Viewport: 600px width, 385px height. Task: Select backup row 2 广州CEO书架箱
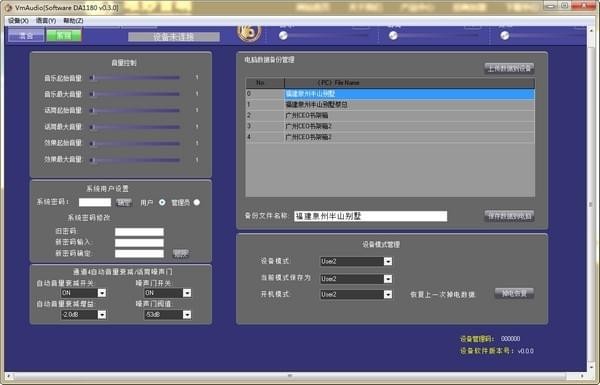pos(390,115)
